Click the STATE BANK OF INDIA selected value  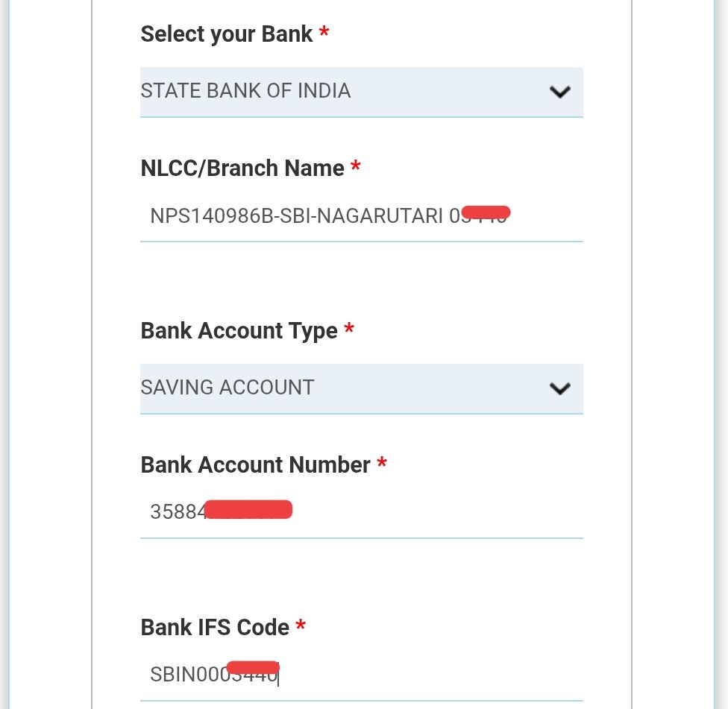[245, 91]
